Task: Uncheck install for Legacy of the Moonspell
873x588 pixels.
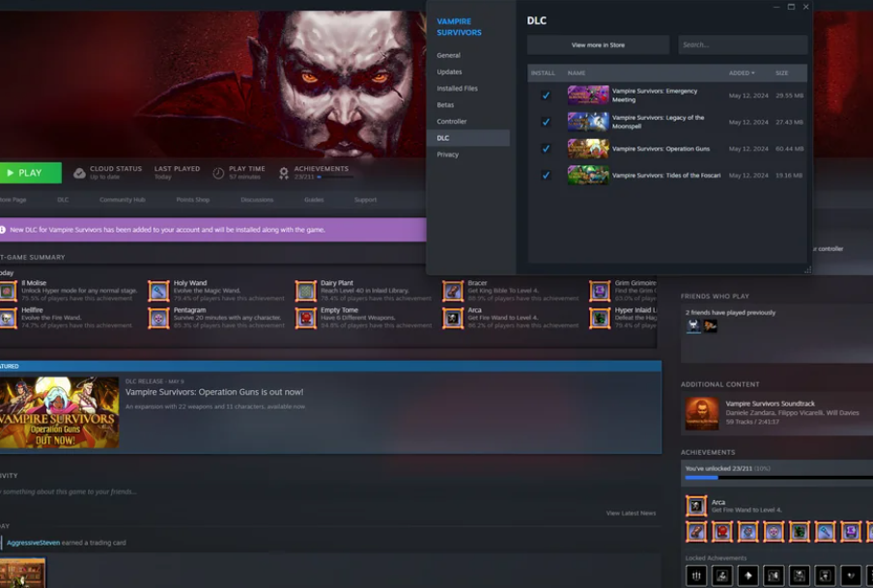Action: [x=546, y=122]
